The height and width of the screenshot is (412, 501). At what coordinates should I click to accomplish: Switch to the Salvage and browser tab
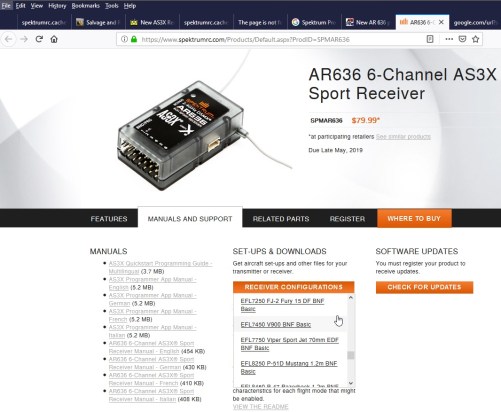98,22
